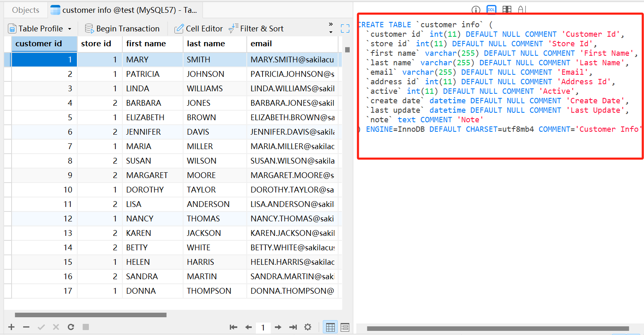
Task: Open the Table Profile dropdown arrow
Action: click(x=69, y=29)
